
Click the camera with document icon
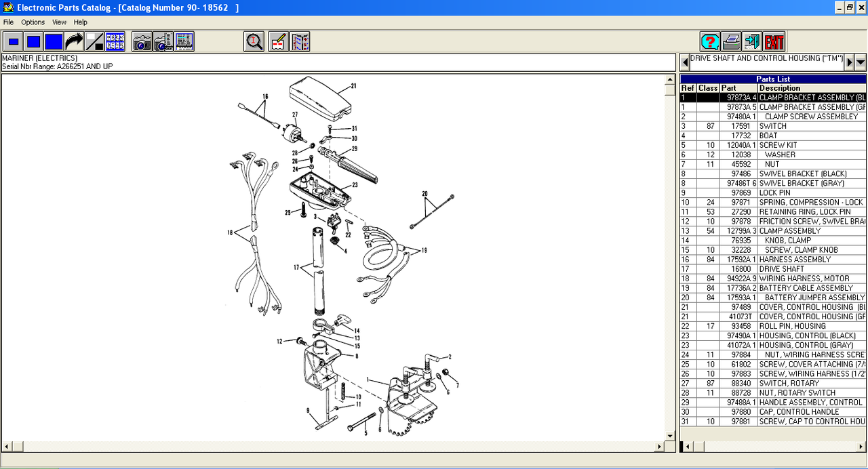pyautogui.click(x=163, y=41)
